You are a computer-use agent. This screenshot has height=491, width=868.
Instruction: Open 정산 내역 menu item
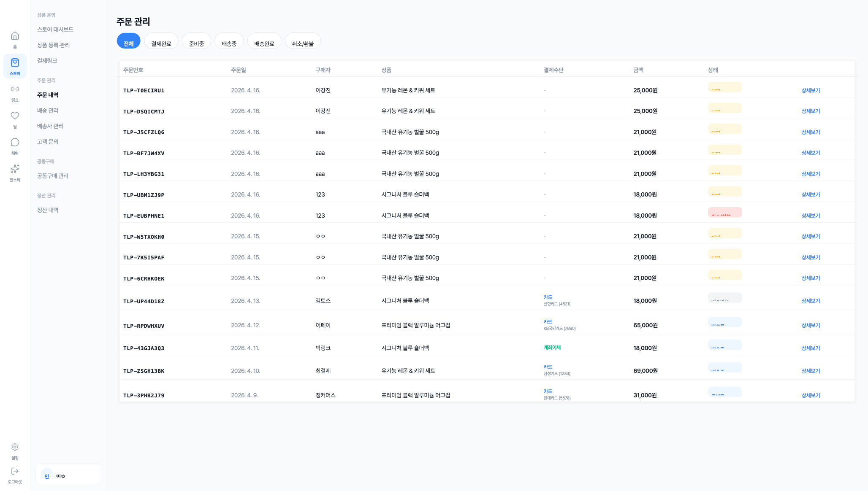(x=48, y=210)
